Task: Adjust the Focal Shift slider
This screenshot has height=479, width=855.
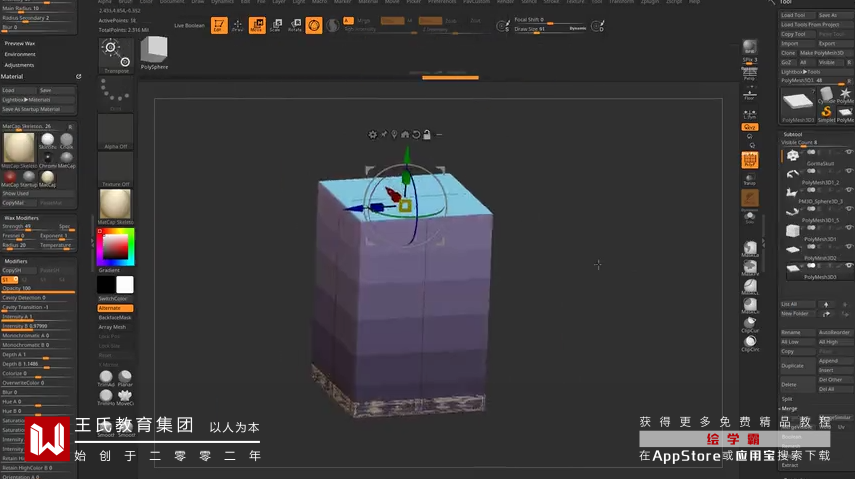Action: coord(551,20)
